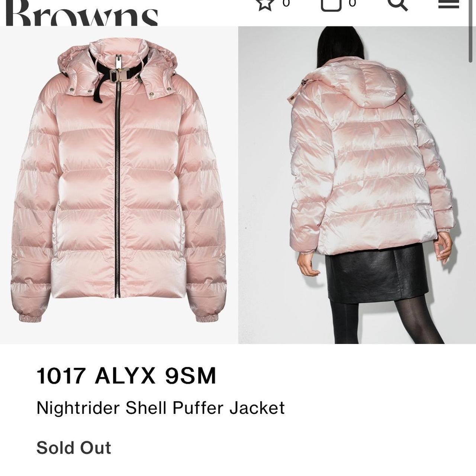This screenshot has width=476, height=476.
Task: Open the wishlist star icon
Action: tap(265, 4)
